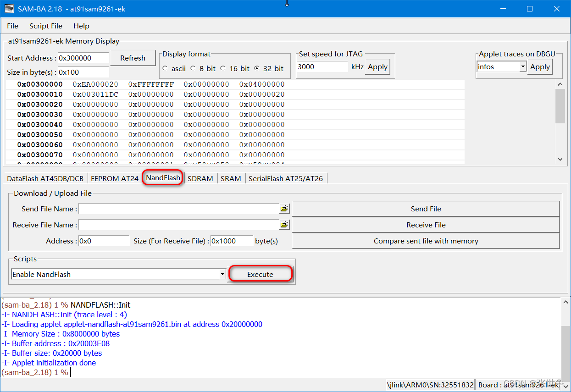Switch to the SRAM tab
The height and width of the screenshot is (392, 571).
pyautogui.click(x=231, y=179)
